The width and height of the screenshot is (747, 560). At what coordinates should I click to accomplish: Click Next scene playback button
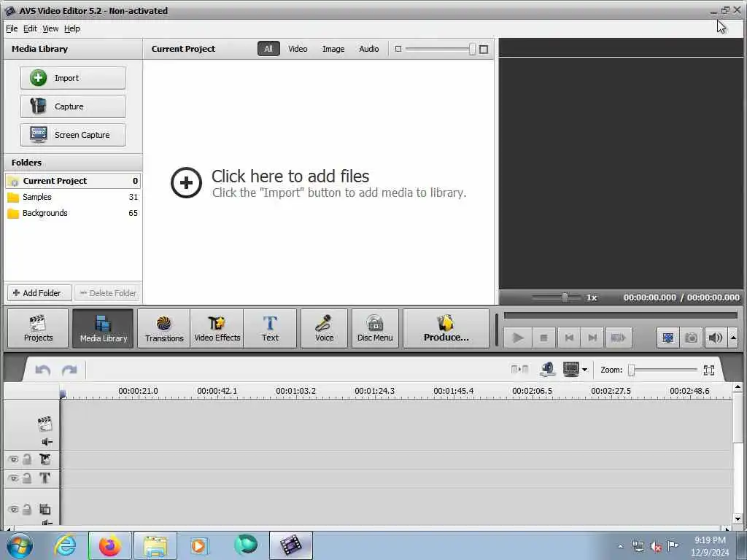619,338
